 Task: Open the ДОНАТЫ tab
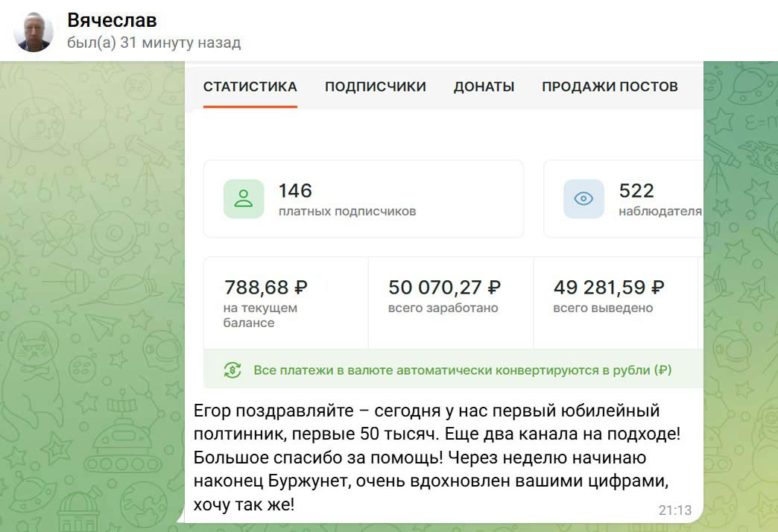pyautogui.click(x=484, y=86)
